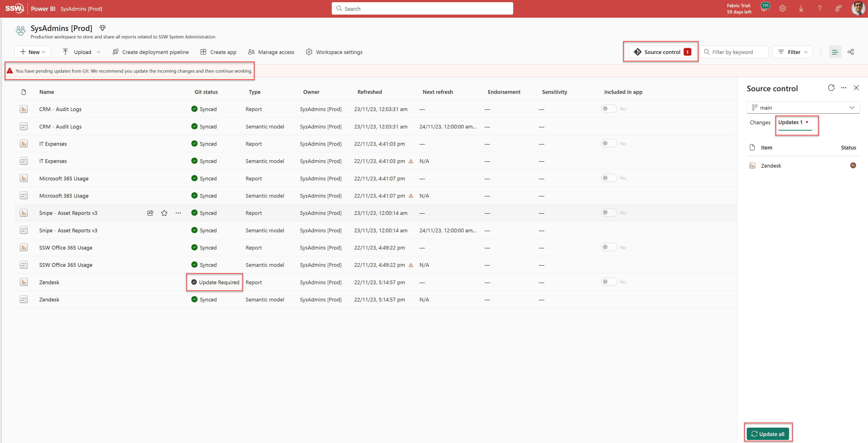Open Workspace settings
The width and height of the screenshot is (868, 443).
point(334,52)
